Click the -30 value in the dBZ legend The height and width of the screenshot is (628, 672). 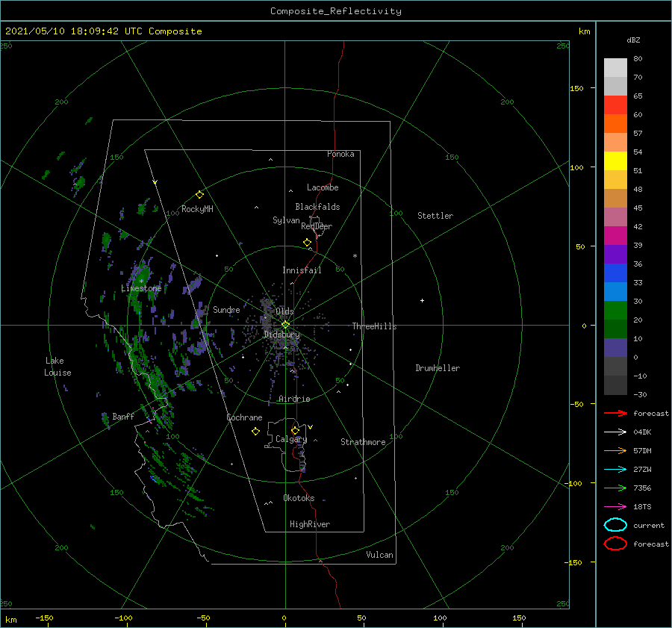click(640, 394)
